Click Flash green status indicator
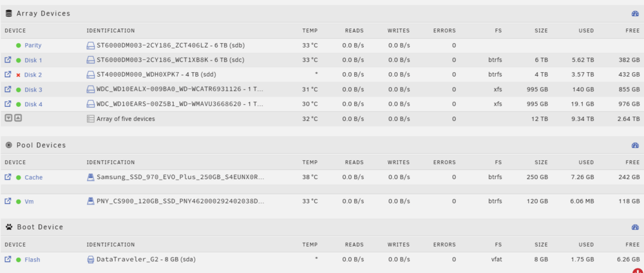 (19, 260)
